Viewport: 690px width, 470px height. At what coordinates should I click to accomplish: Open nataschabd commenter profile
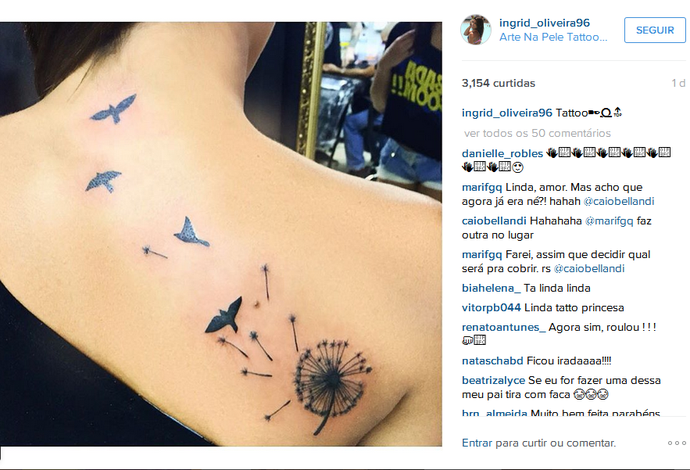point(492,361)
